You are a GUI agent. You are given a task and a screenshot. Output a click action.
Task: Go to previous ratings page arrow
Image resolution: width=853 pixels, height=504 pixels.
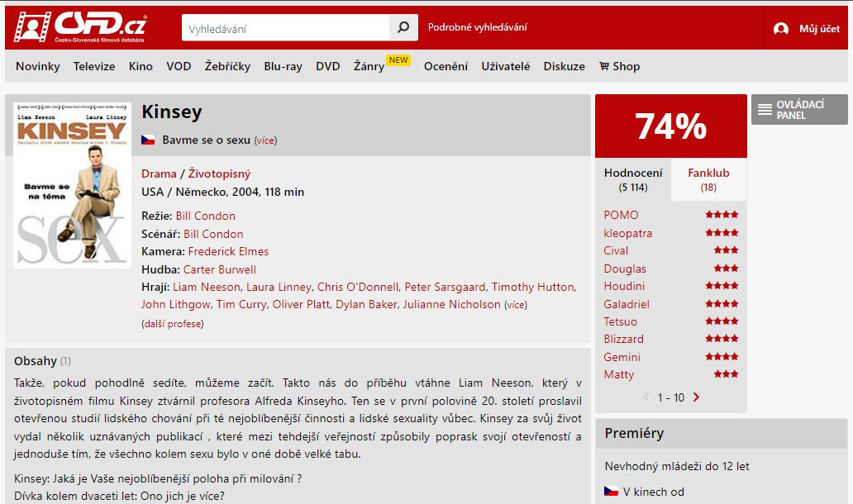[x=646, y=397]
